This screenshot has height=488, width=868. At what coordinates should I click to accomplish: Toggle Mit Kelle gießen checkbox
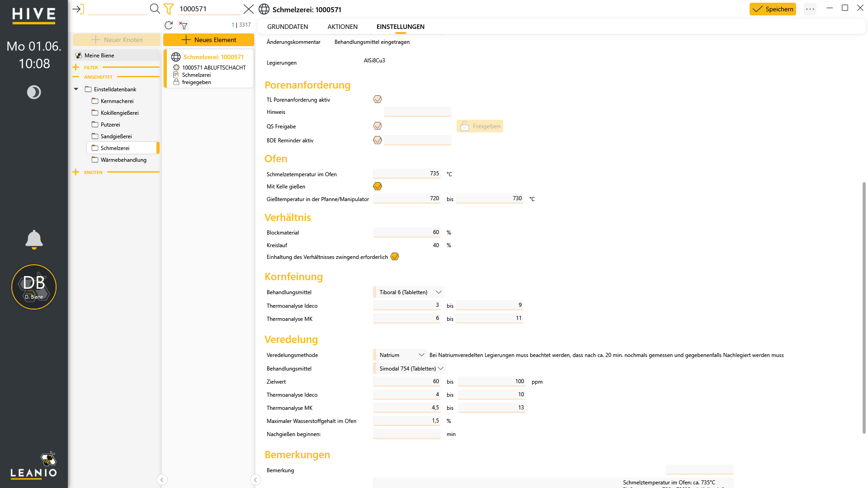pyautogui.click(x=377, y=186)
